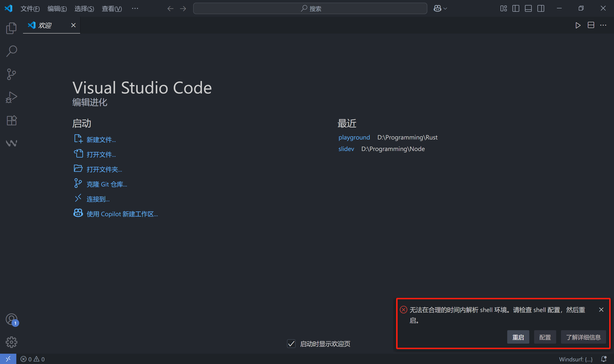Image resolution: width=614 pixels, height=364 pixels.
Task: Click the Copilot icon beside 新建工作区
Action: (78, 213)
